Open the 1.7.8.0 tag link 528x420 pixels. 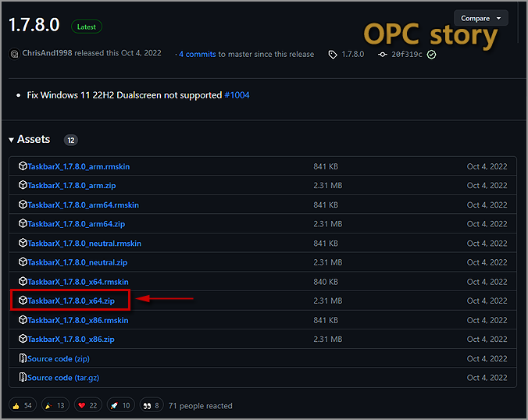(x=352, y=54)
